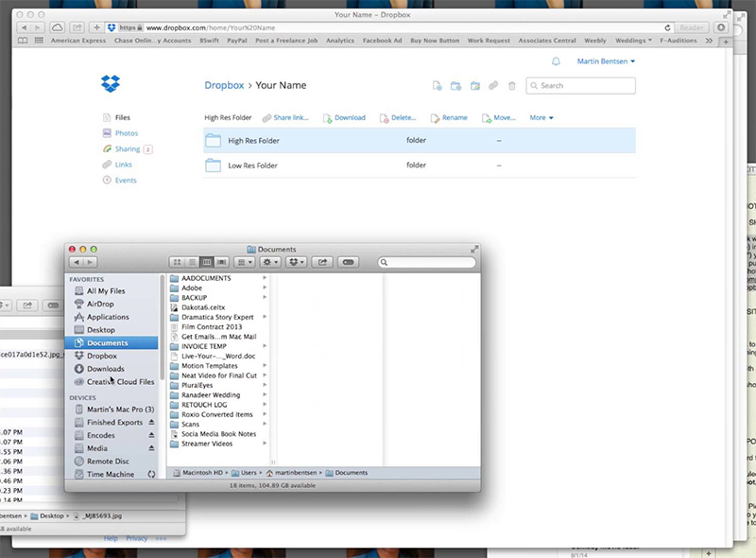Screen dimensions: 756x558
Task: Click the Finder edit tags button
Action: (x=348, y=262)
